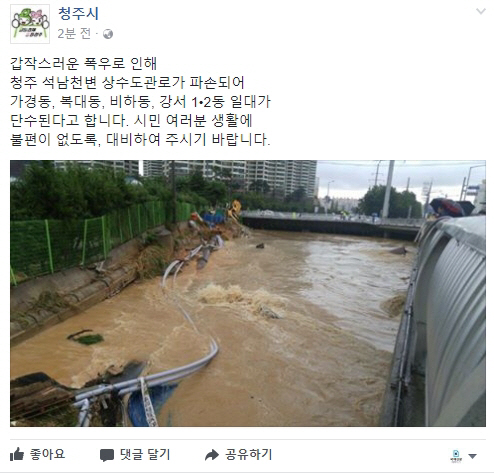Open the identity selector dropdown arrow at bottom right
The width and height of the screenshot is (494, 473).
click(473, 456)
